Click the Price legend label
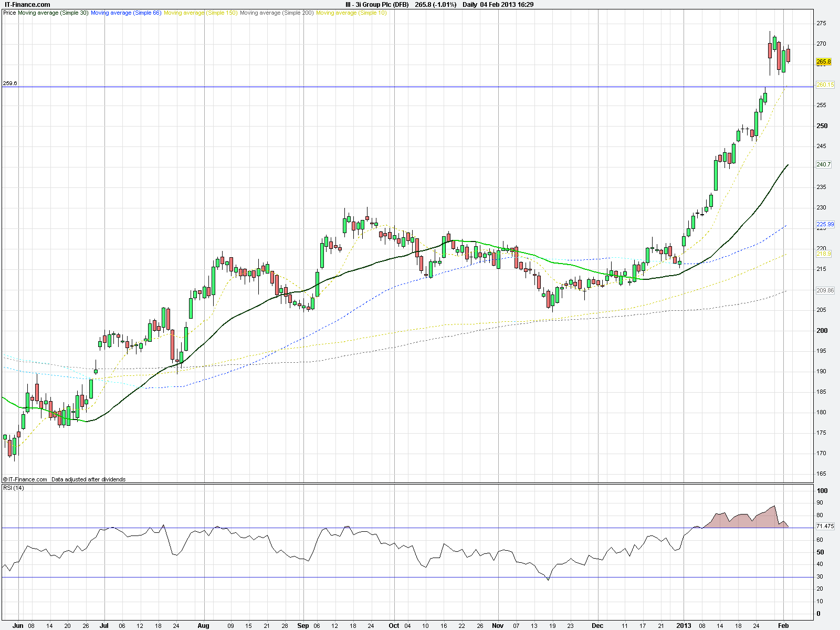 tap(9, 13)
